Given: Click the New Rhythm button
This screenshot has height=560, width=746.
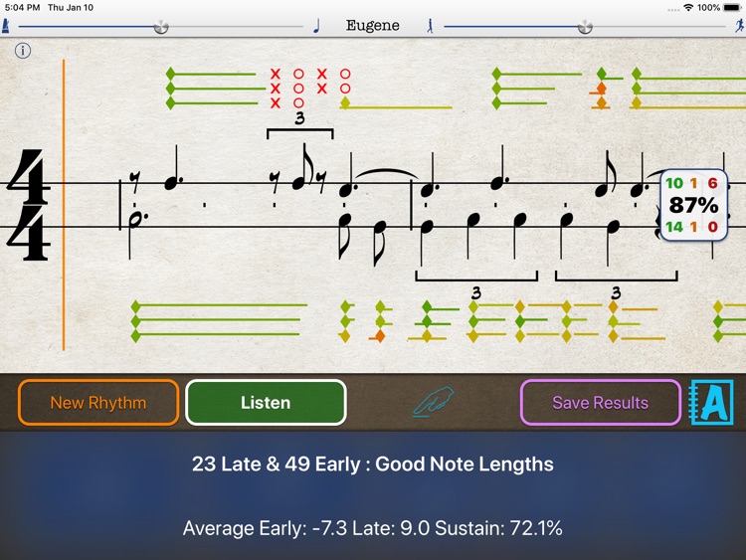Looking at the screenshot, I should 98,403.
